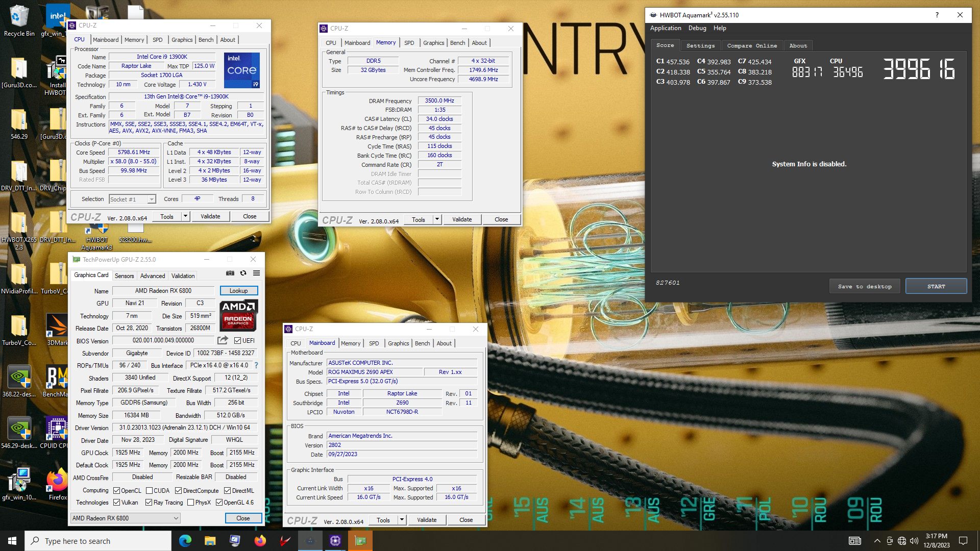Open the Firefox desktop shortcut
The height and width of the screenshot is (551, 980).
[57, 485]
